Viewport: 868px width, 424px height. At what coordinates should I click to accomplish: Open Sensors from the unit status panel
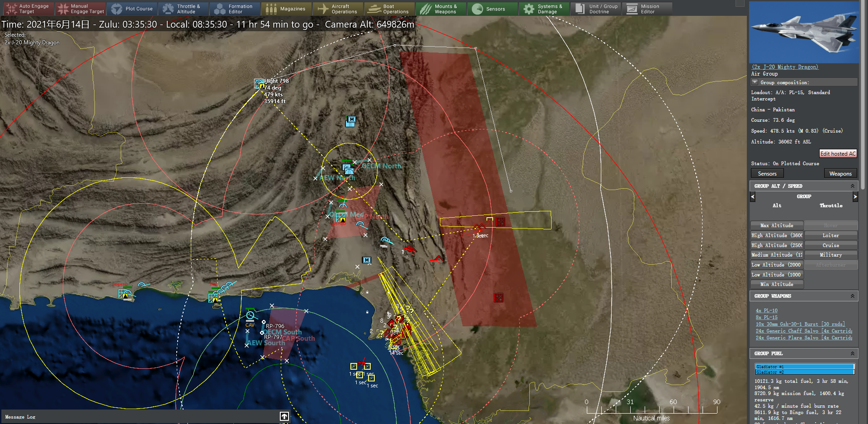tap(767, 174)
